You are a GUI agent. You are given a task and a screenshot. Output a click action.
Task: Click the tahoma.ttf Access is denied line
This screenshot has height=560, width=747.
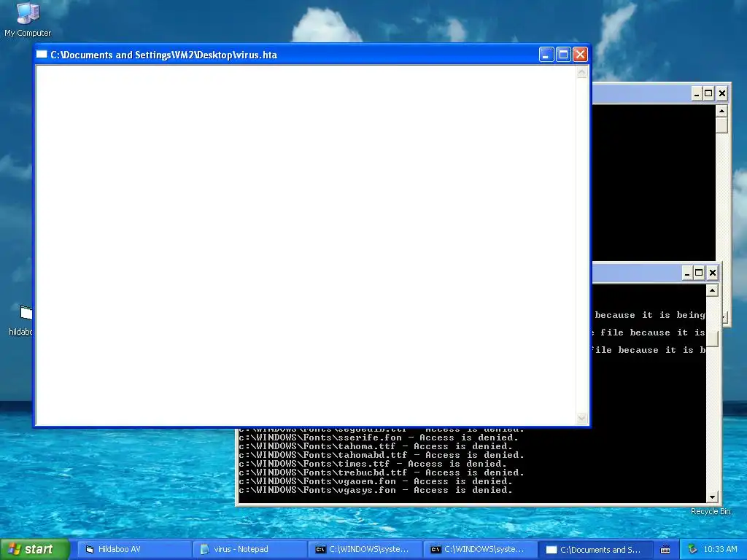click(376, 446)
